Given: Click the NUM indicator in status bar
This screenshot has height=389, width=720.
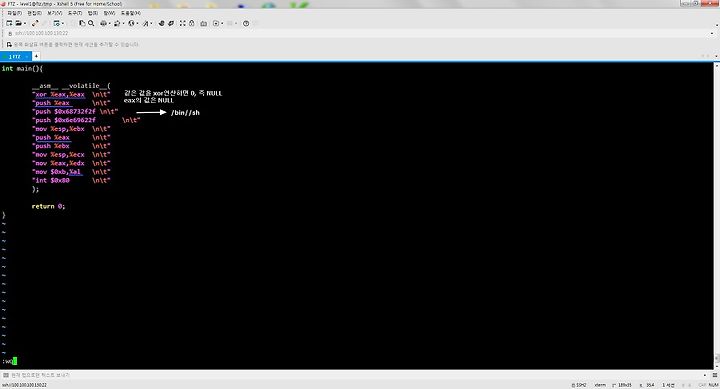Looking at the screenshot, I should click(714, 385).
